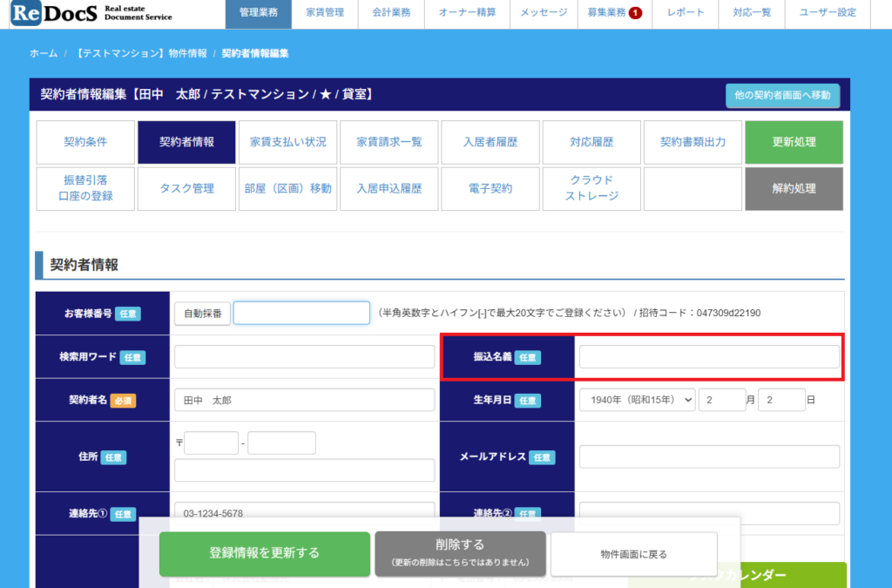892x588 pixels.
Task: Expand the birth year dropdown
Action: [x=637, y=400]
